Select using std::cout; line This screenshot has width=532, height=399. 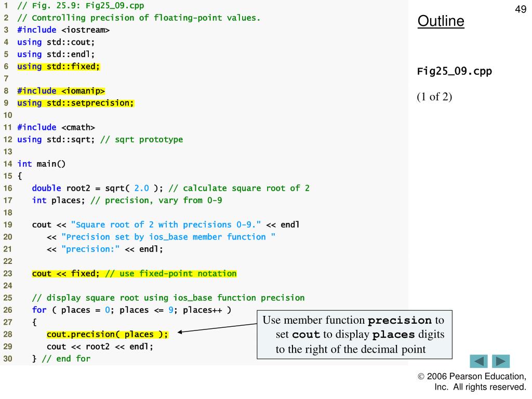tap(56, 42)
